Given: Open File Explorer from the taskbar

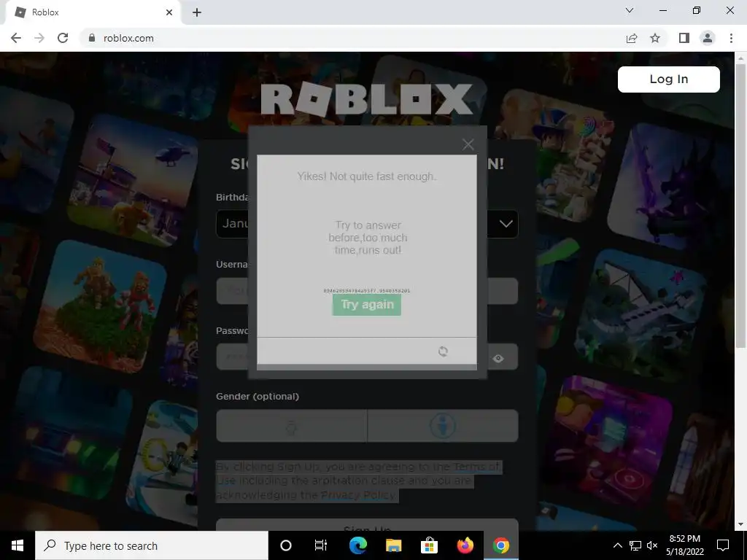Looking at the screenshot, I should pos(393,545).
